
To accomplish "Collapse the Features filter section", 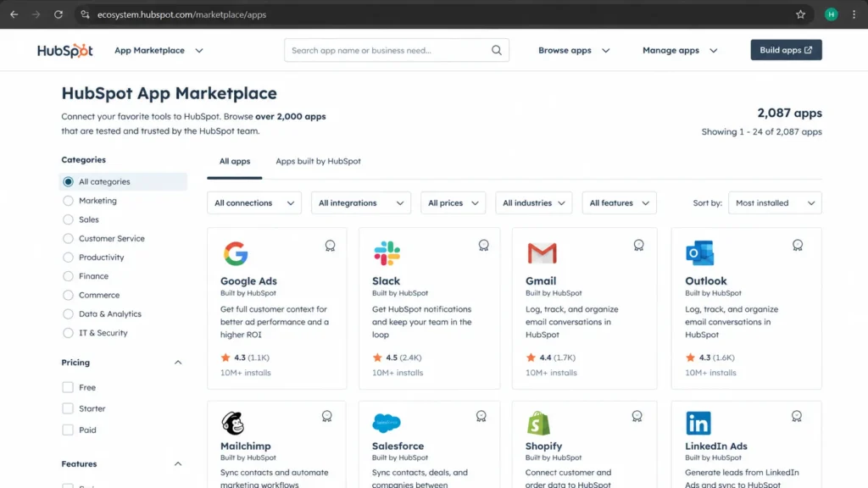I will tap(178, 463).
